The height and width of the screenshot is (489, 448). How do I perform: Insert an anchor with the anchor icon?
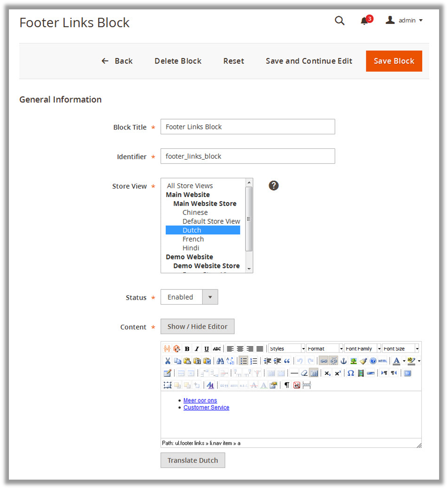point(343,361)
